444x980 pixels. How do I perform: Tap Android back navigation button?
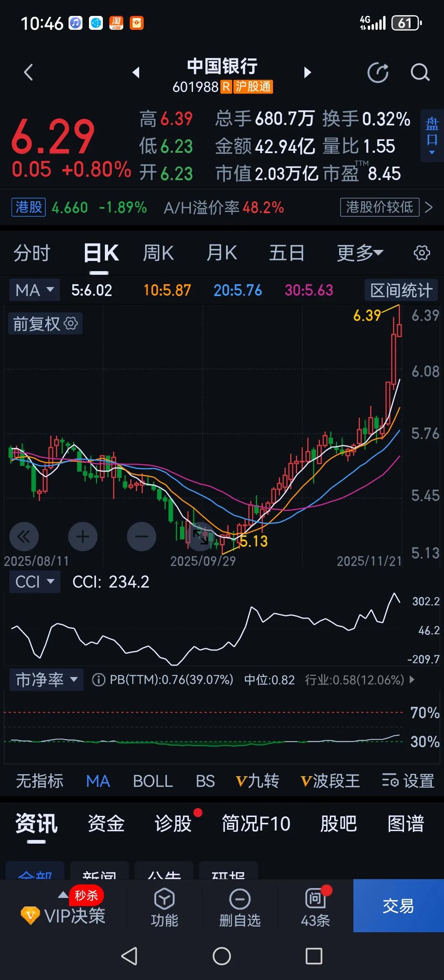point(129,956)
